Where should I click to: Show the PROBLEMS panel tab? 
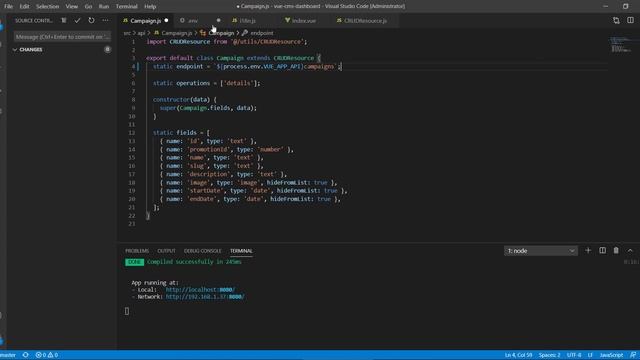pyautogui.click(x=137, y=251)
